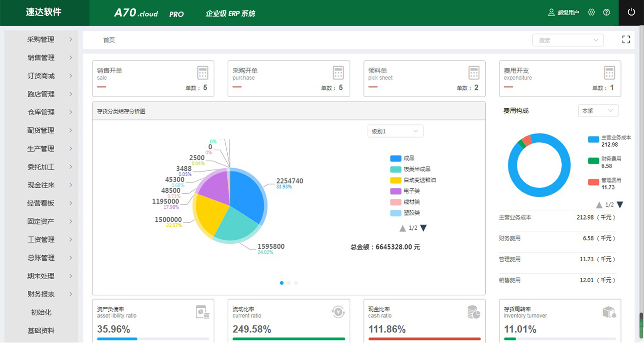
Task: Click the 费用开支 expenditure icon
Action: tap(609, 72)
